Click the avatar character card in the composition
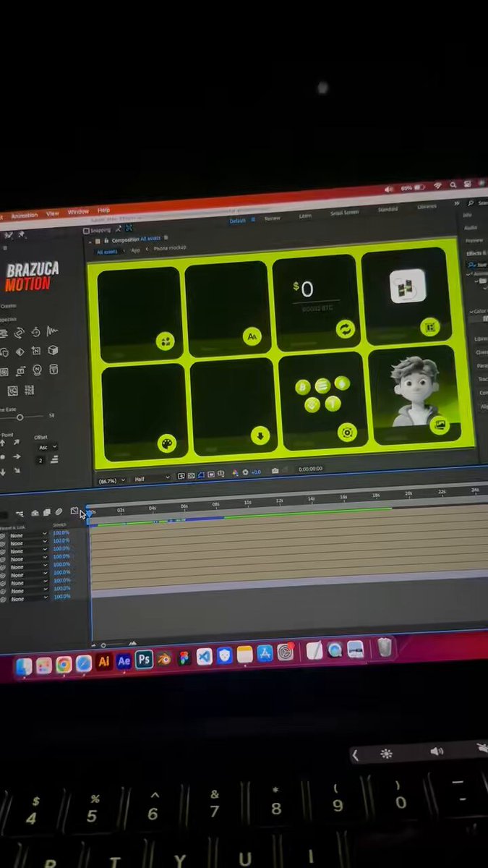The image size is (488, 868). (x=414, y=393)
